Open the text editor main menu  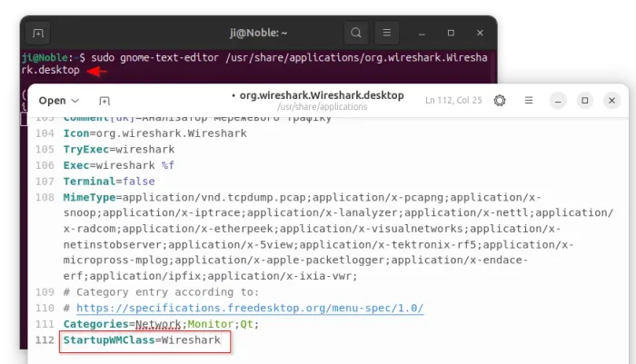click(x=529, y=100)
